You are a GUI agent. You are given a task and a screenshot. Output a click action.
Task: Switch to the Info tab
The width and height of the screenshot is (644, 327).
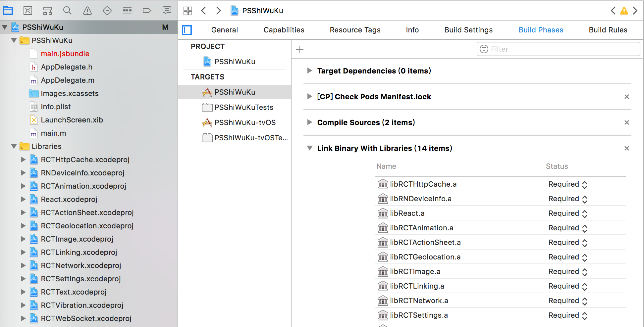click(x=412, y=30)
